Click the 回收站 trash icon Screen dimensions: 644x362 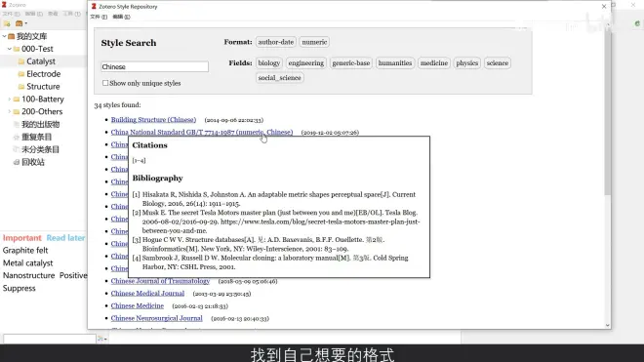17,162
